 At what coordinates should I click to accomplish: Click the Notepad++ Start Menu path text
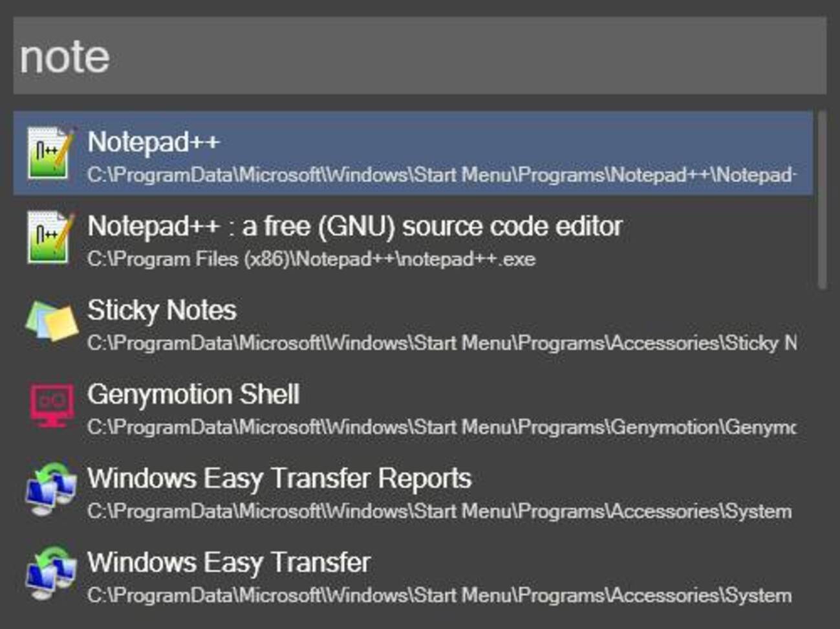coord(441,175)
